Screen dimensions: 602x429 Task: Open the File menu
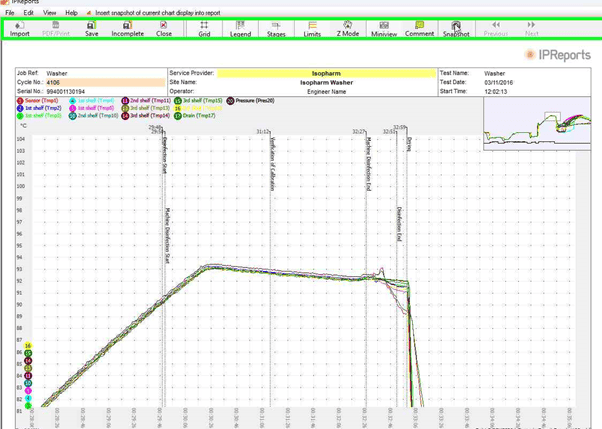(10, 13)
